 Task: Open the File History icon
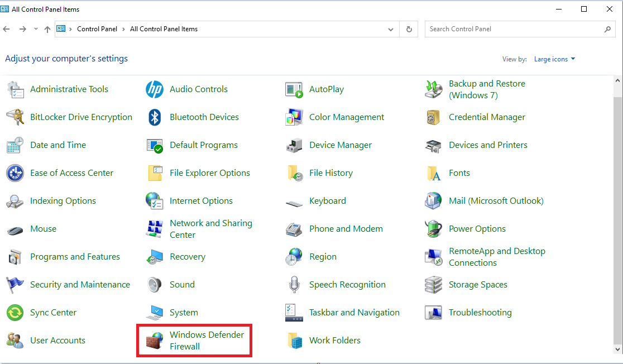coord(295,173)
